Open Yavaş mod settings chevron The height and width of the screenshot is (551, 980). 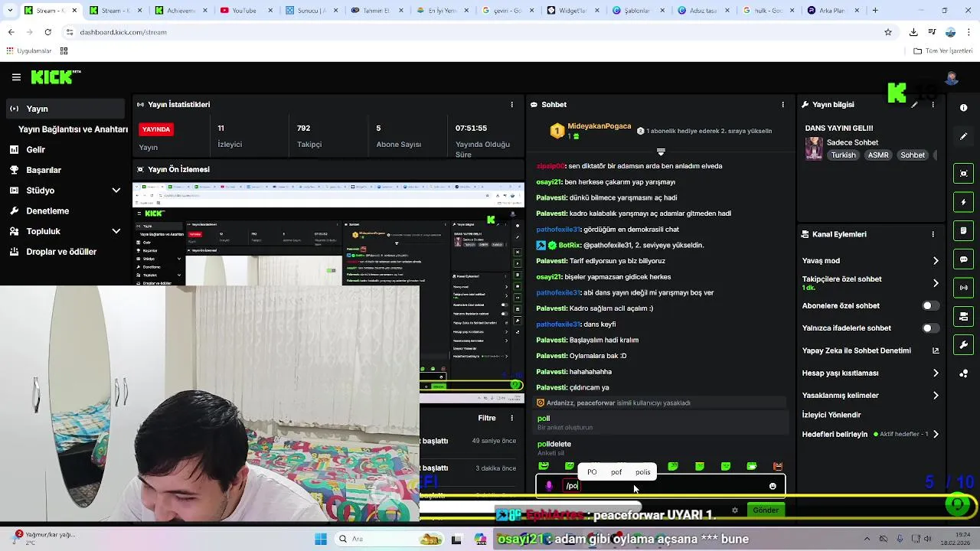click(936, 261)
